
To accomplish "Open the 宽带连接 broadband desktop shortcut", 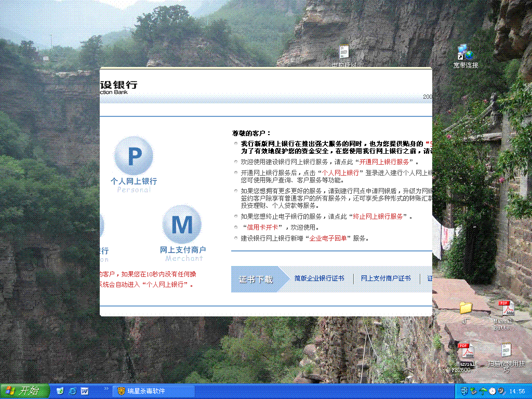I will (x=465, y=56).
